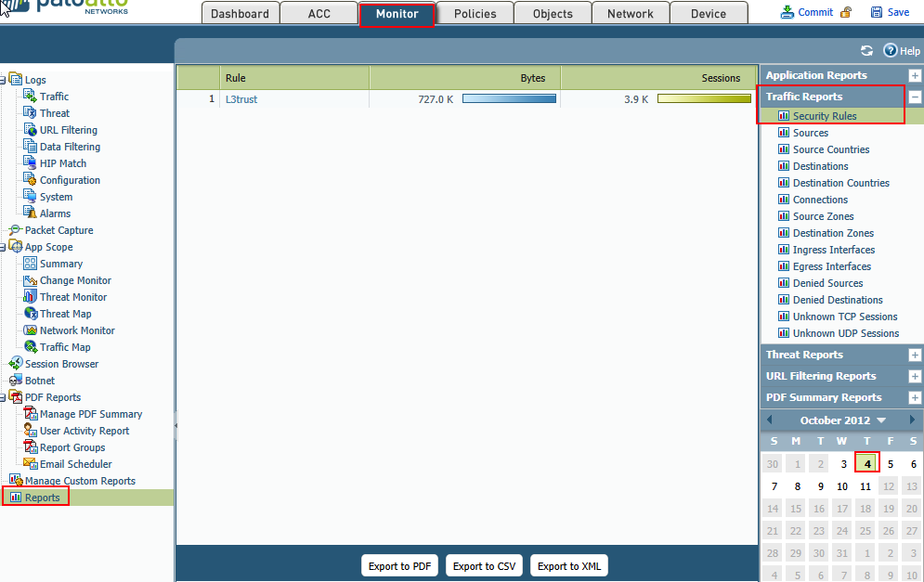The width and height of the screenshot is (924, 582).
Task: Click the Commit link
Action: 815,12
